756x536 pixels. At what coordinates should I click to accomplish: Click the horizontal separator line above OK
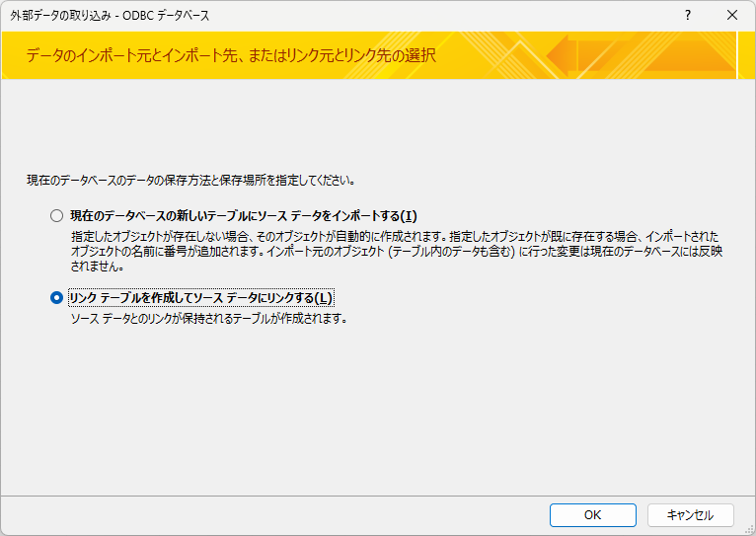(x=378, y=495)
